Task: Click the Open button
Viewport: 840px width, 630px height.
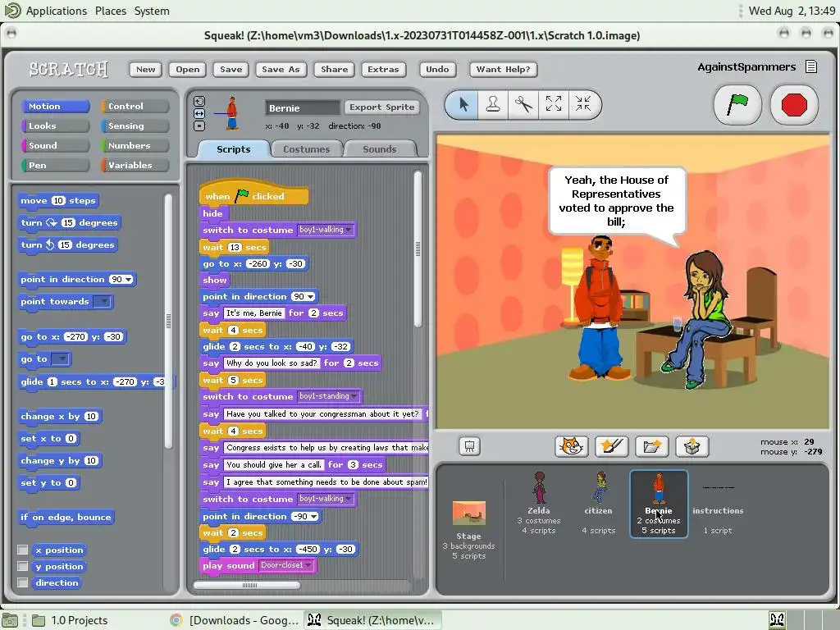Action: click(188, 69)
